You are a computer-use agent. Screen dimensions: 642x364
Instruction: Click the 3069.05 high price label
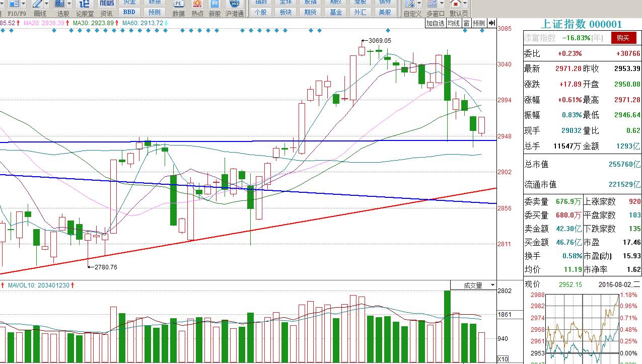coord(380,40)
